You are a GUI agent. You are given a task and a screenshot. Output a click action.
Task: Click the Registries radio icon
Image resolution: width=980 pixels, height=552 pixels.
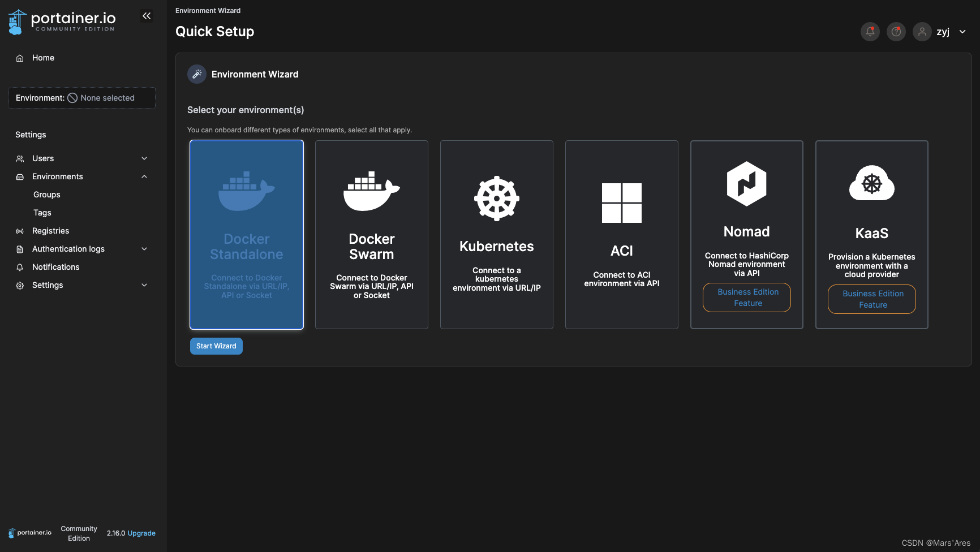point(20,231)
